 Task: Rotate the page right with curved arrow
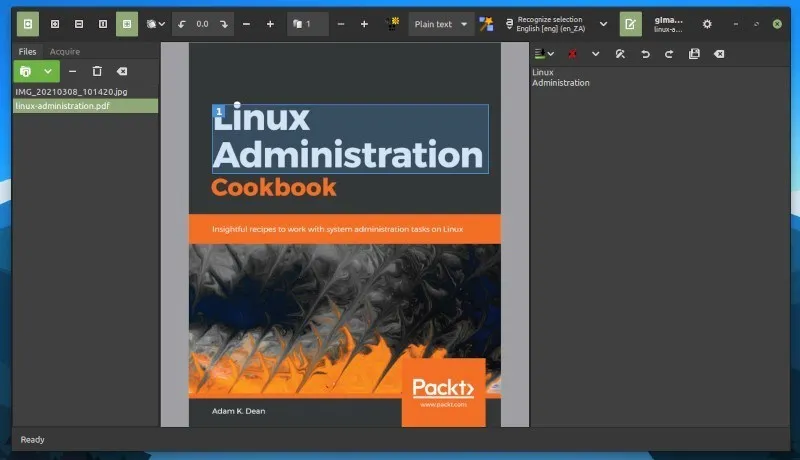[224, 23]
